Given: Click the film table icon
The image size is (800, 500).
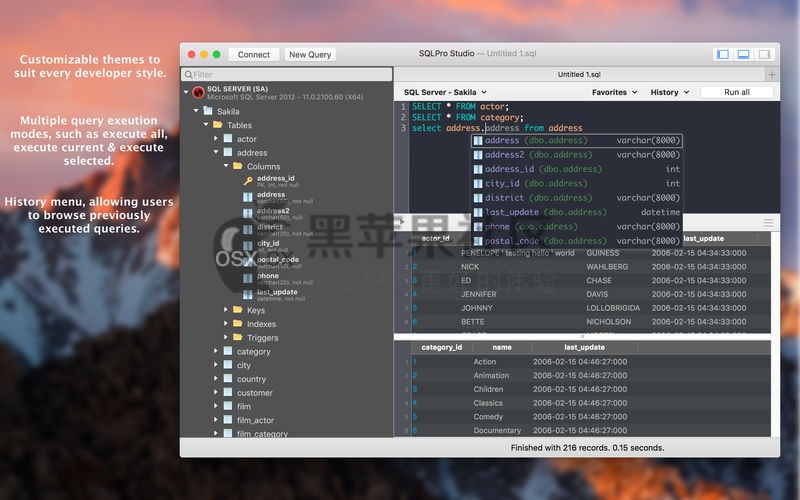Looking at the screenshot, I should (x=228, y=406).
